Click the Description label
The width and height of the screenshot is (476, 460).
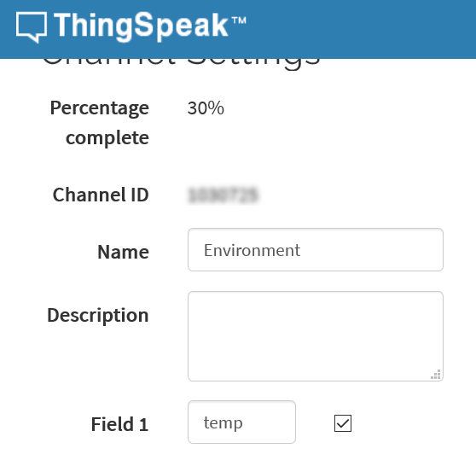click(98, 316)
